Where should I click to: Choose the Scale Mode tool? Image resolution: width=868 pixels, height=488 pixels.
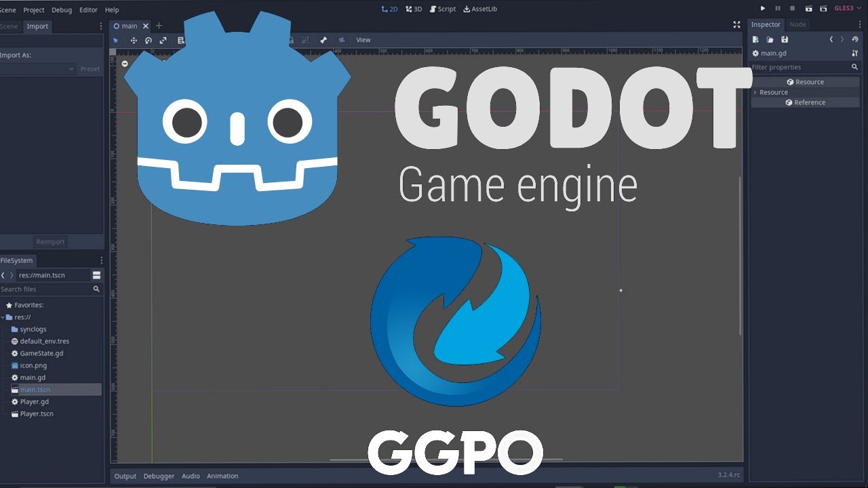(163, 40)
